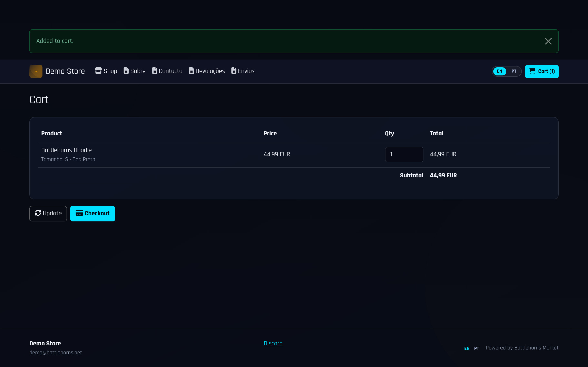The height and width of the screenshot is (367, 588).
Task: Click the Contacto page document icon
Action: (x=155, y=71)
